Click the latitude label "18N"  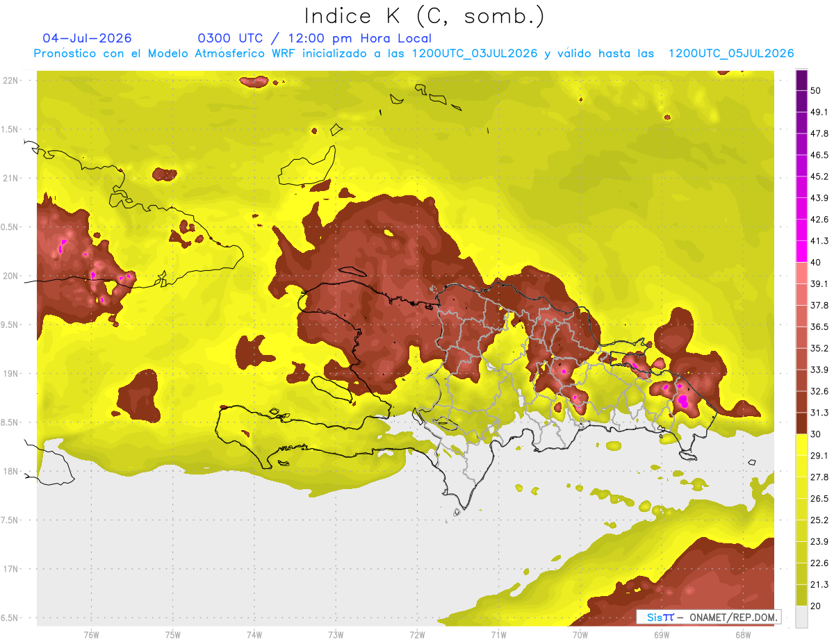pos(11,471)
